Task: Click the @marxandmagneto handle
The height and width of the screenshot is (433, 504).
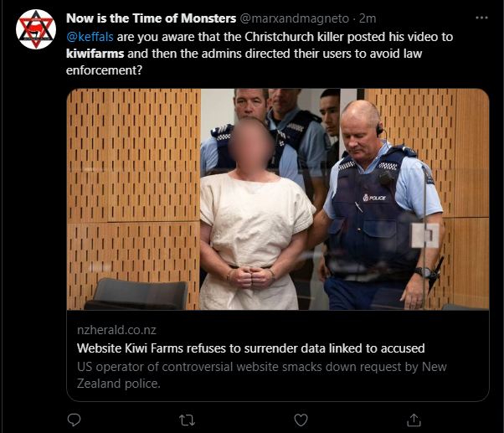Action: click(295, 18)
